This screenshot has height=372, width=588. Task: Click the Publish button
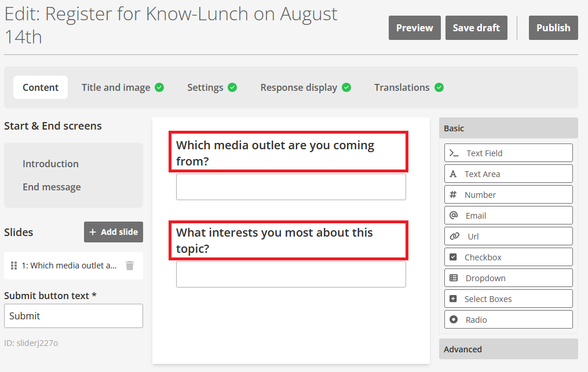tap(553, 28)
